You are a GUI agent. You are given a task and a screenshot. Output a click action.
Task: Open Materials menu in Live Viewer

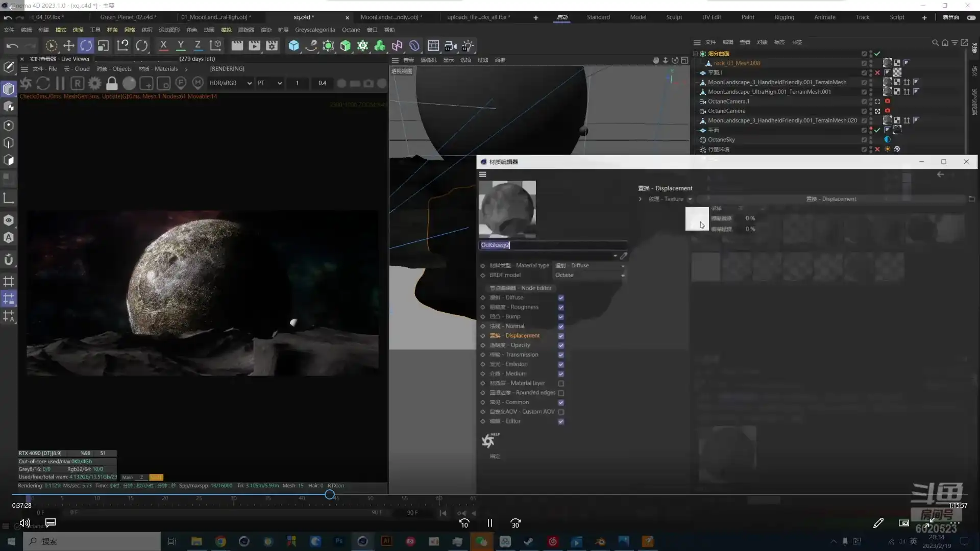pyautogui.click(x=159, y=69)
